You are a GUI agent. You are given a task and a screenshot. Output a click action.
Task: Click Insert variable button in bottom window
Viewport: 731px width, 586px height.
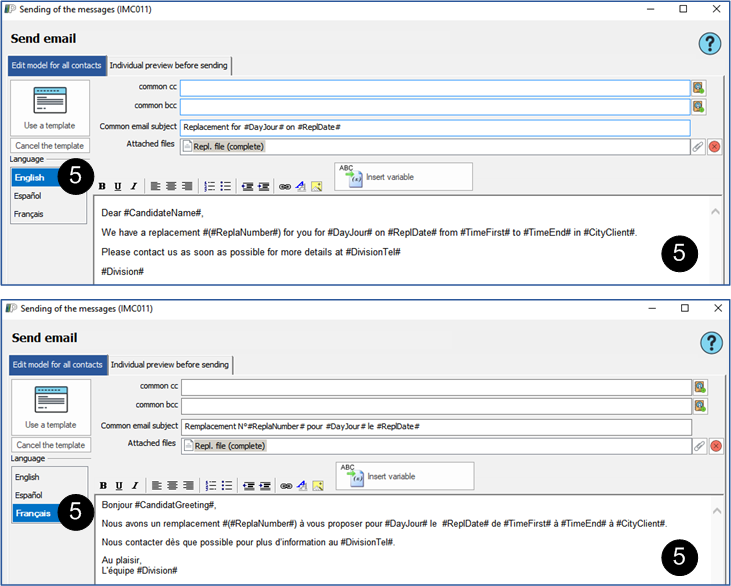[x=405, y=476]
